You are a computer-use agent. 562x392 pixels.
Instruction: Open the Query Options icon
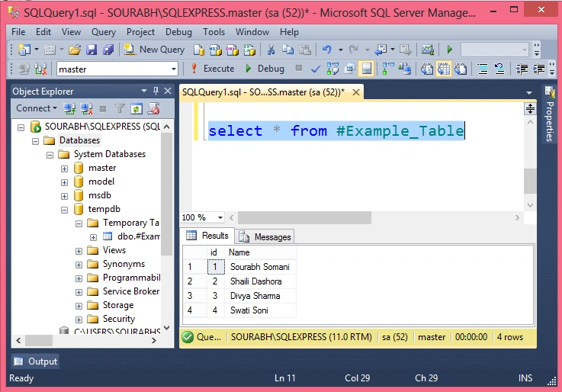(x=349, y=69)
